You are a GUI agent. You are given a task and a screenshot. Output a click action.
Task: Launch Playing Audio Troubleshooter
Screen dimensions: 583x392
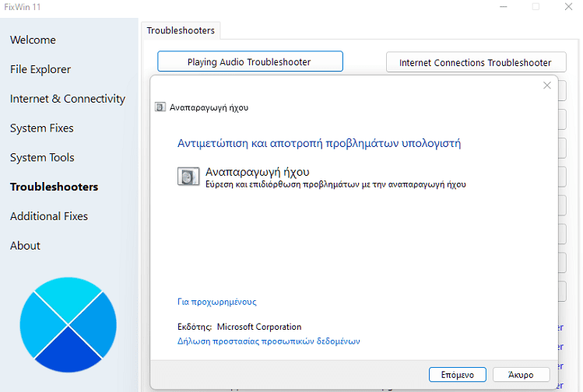[x=250, y=61]
